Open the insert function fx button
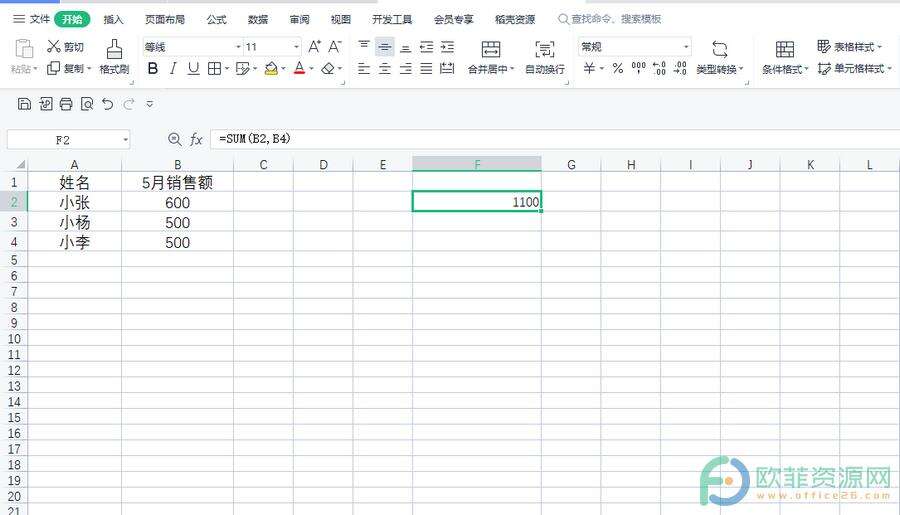900x515 pixels. pos(196,139)
